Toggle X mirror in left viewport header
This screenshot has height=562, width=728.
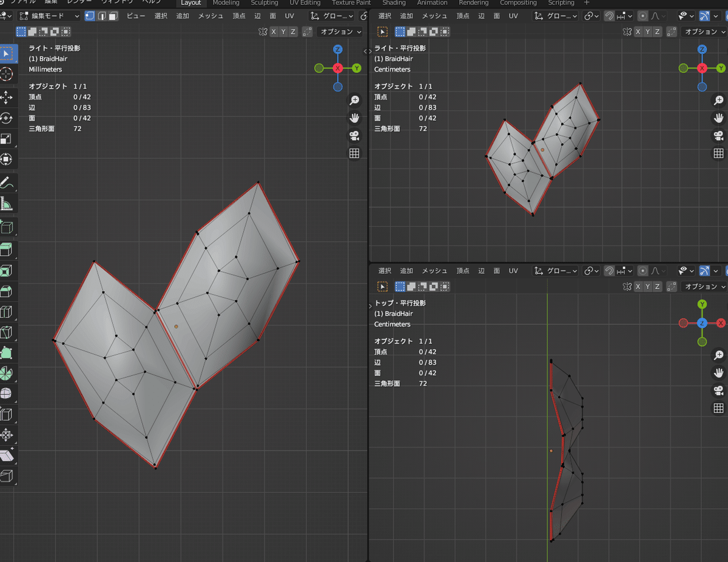click(274, 32)
